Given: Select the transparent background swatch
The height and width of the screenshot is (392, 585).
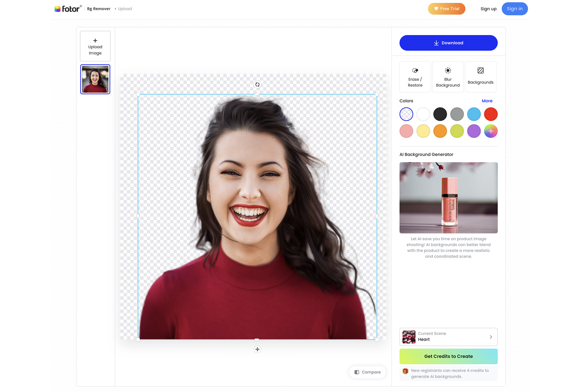Looking at the screenshot, I should click(x=406, y=114).
